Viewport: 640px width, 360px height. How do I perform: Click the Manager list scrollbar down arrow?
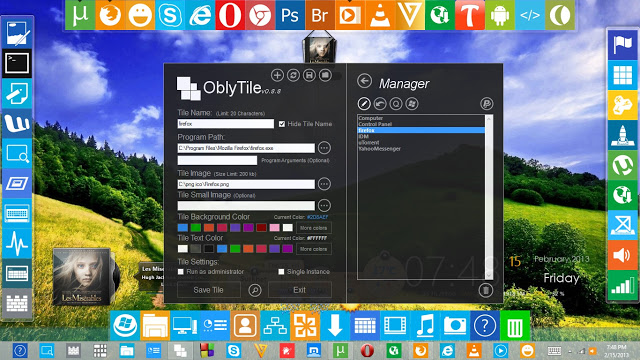[x=489, y=276]
